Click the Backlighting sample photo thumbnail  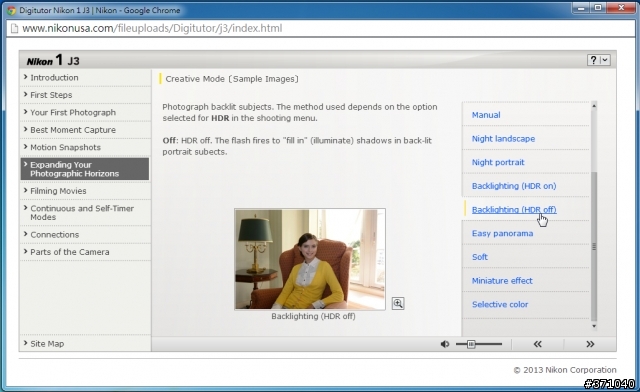[x=310, y=259]
